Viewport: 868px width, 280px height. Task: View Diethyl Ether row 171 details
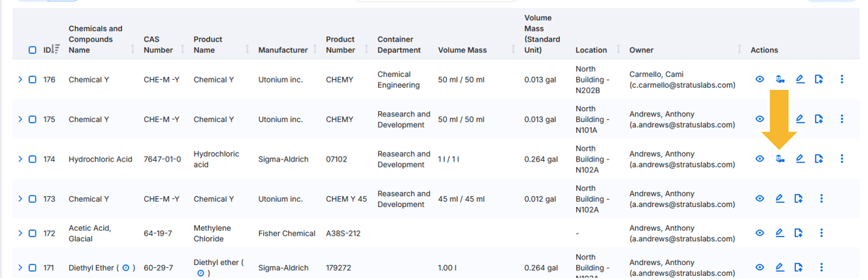click(x=760, y=268)
